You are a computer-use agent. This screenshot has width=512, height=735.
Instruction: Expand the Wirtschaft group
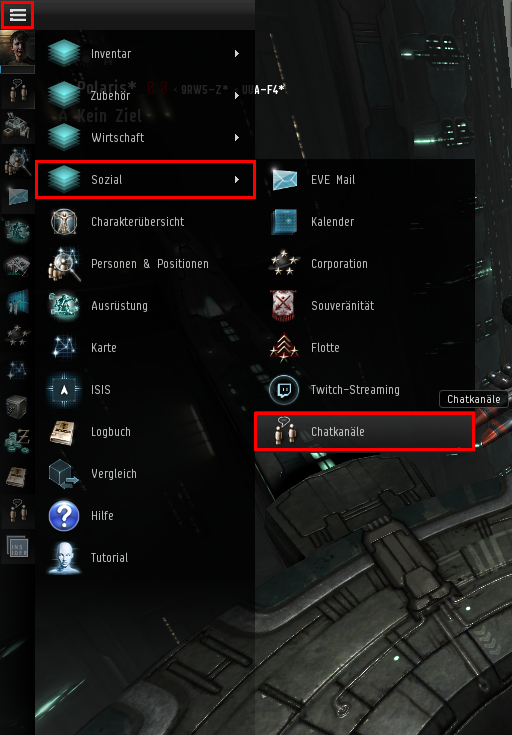pyautogui.click(x=145, y=138)
